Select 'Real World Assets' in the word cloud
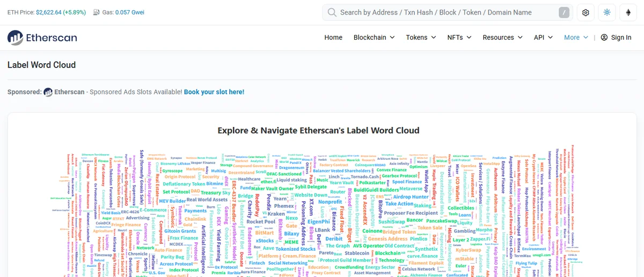The width and height of the screenshot is (644, 277). click(x=207, y=200)
